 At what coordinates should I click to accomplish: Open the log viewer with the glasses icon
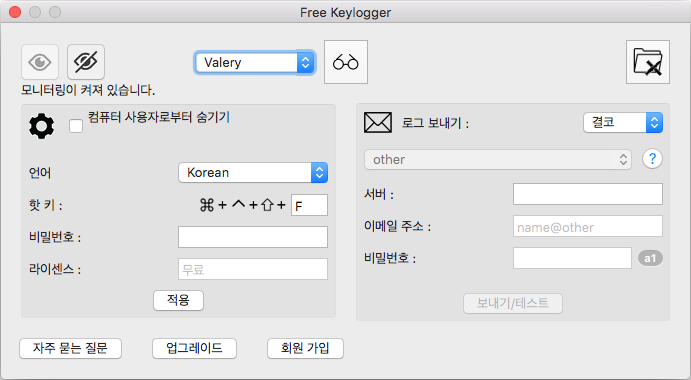click(x=346, y=62)
